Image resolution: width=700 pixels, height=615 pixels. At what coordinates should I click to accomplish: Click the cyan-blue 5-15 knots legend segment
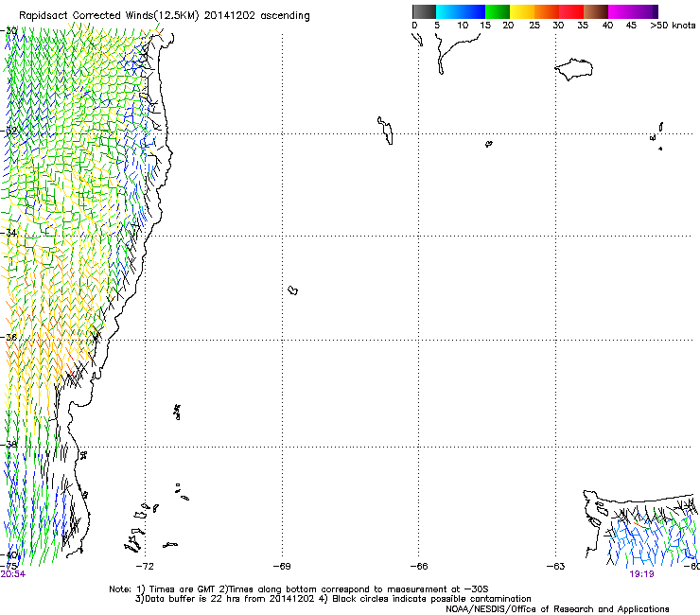(461, 11)
